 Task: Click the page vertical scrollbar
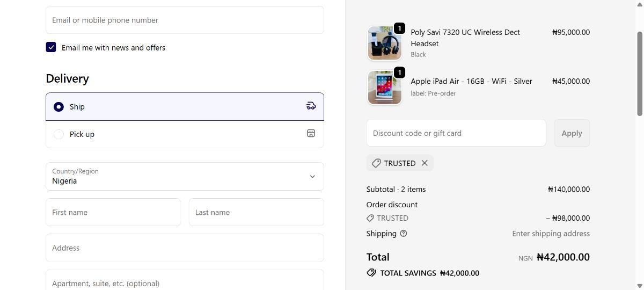(639, 73)
